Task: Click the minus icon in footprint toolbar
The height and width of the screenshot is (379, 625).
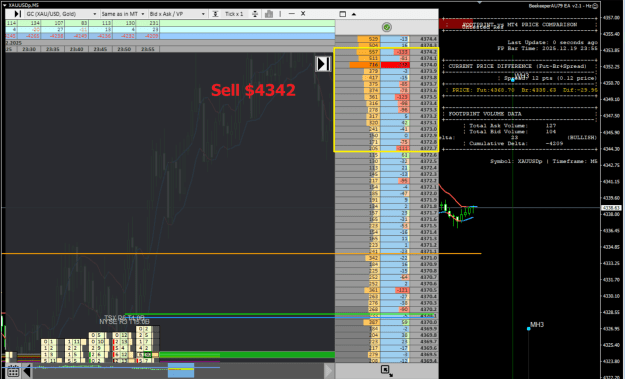Action: pos(291,14)
